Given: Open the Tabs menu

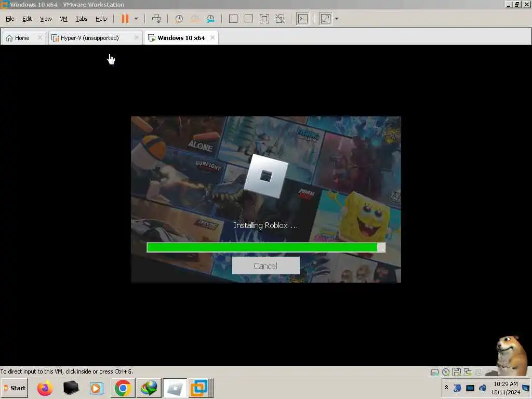Looking at the screenshot, I should [82, 19].
